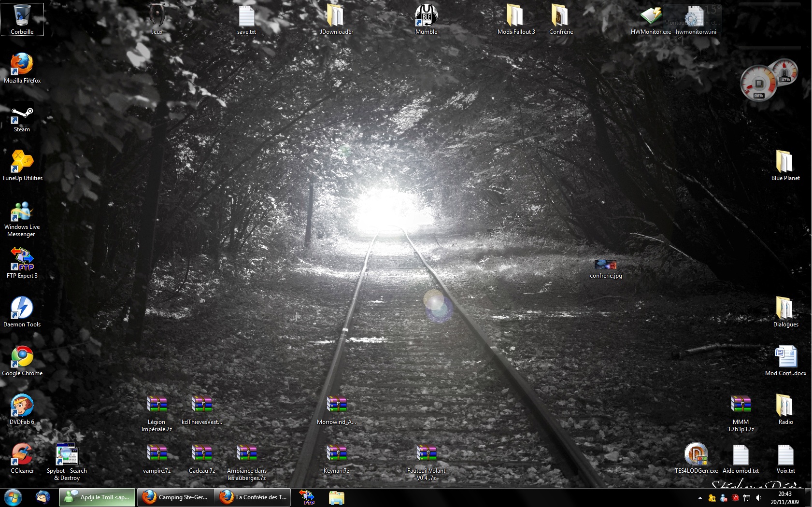The image size is (812, 507).
Task: Click the Show Desktop button
Action: click(808, 498)
